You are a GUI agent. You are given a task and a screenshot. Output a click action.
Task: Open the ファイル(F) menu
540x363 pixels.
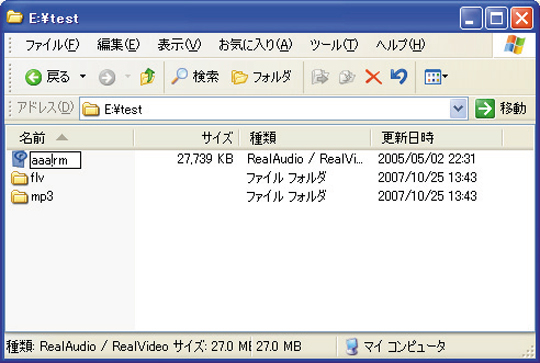coord(52,45)
